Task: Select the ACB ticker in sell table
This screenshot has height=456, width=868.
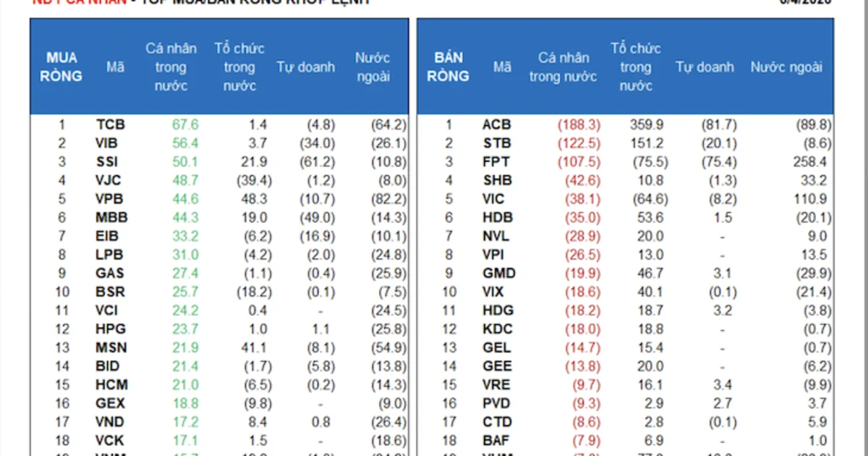Action: 497,124
